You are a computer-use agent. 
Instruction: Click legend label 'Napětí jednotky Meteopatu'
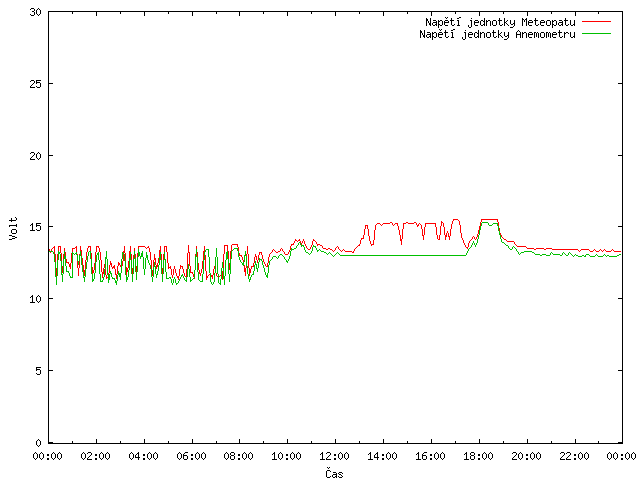coord(500,22)
